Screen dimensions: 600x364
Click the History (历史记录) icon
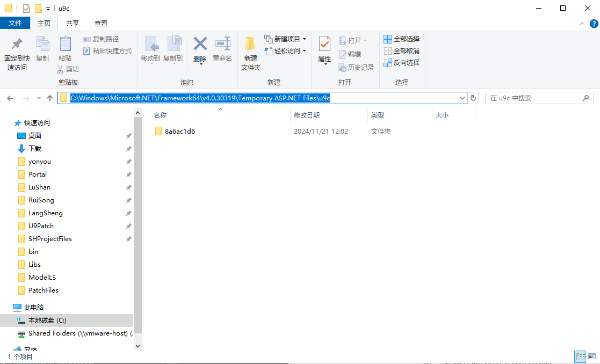(343, 68)
